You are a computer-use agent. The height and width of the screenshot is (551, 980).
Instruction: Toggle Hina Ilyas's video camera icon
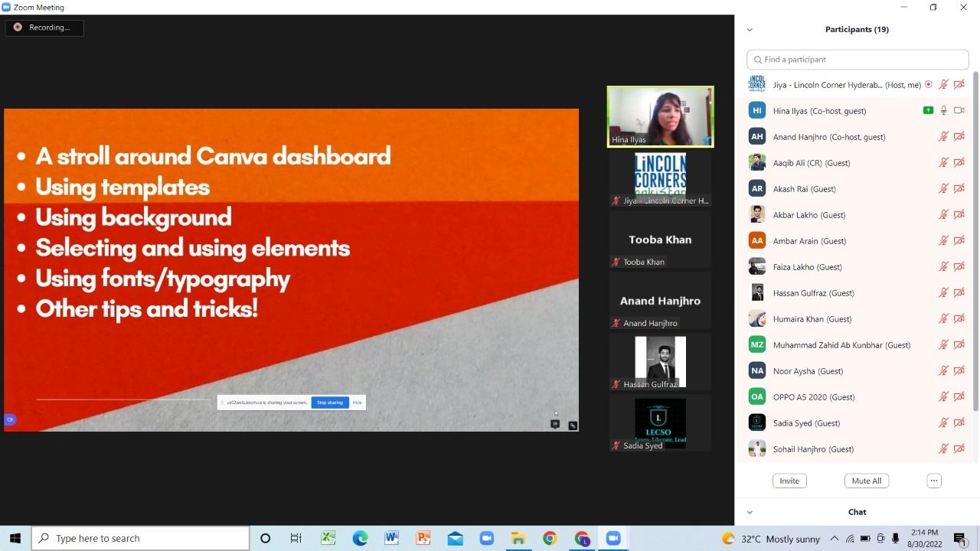[x=959, y=111]
